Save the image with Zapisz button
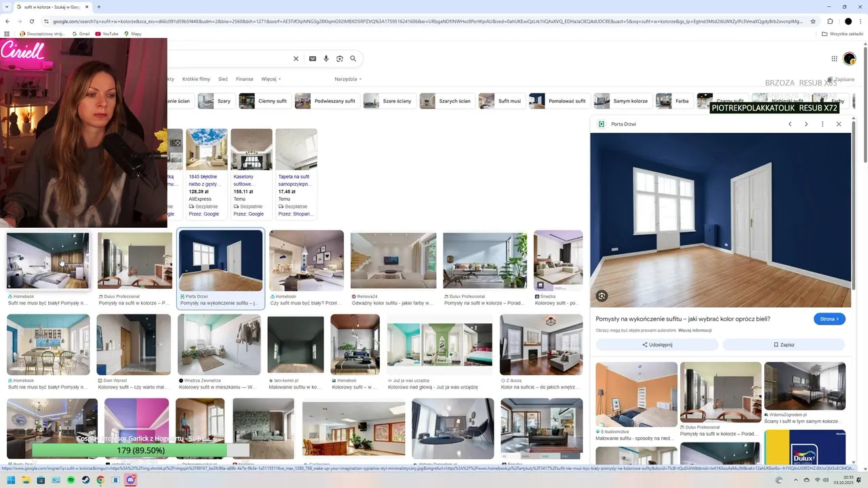This screenshot has height=488, width=868. pos(784,345)
